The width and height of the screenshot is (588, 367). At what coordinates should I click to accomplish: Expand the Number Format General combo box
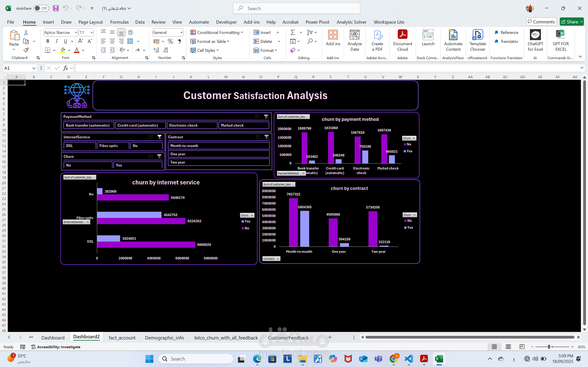[x=181, y=32]
